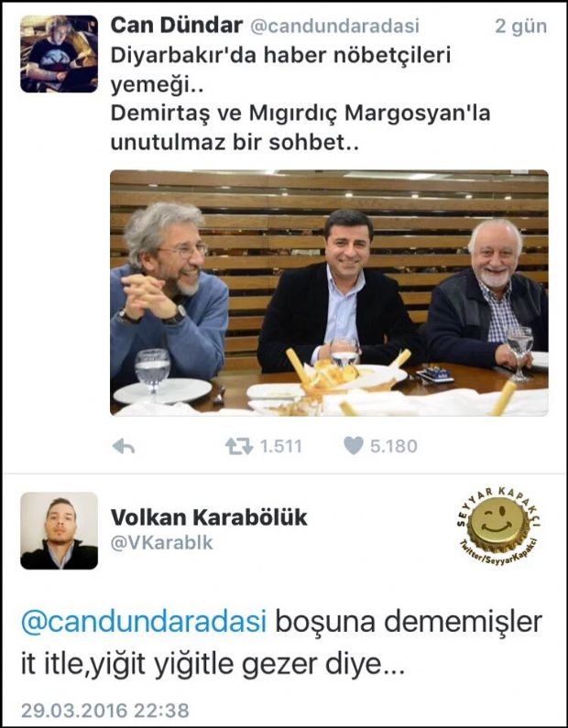Click the @VKarablk handle

[161, 542]
